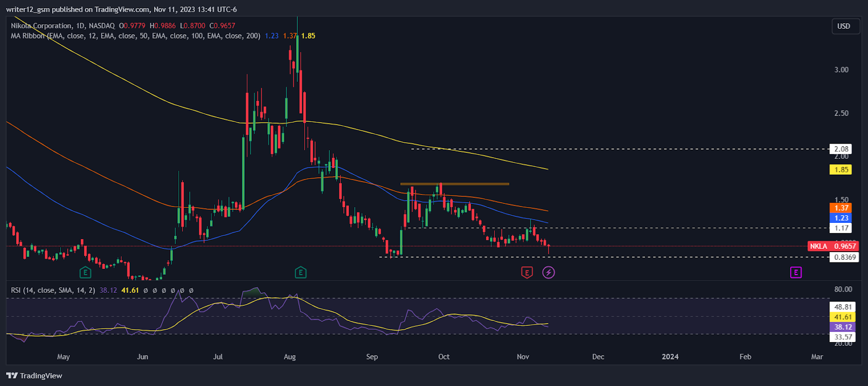Click the blue 1.23 value in the MA Ribbon legend

(x=272, y=36)
